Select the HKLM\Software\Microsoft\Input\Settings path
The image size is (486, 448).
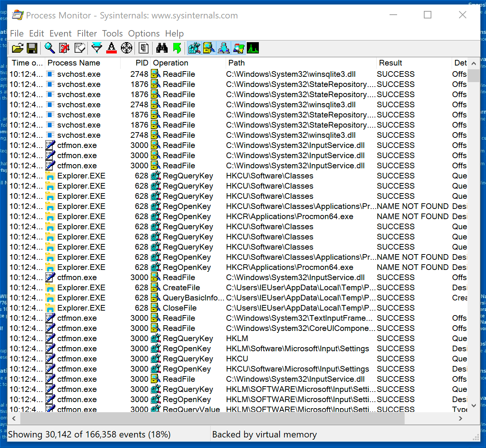(298, 349)
